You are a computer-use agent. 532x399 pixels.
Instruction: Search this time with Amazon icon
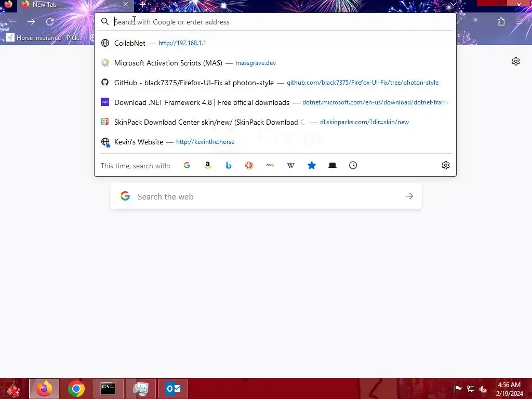click(x=208, y=165)
